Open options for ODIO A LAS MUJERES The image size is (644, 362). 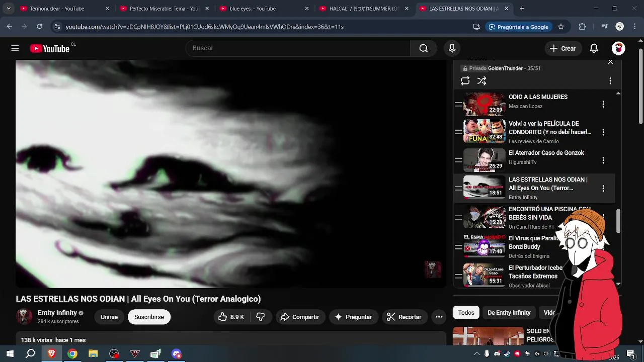click(603, 105)
